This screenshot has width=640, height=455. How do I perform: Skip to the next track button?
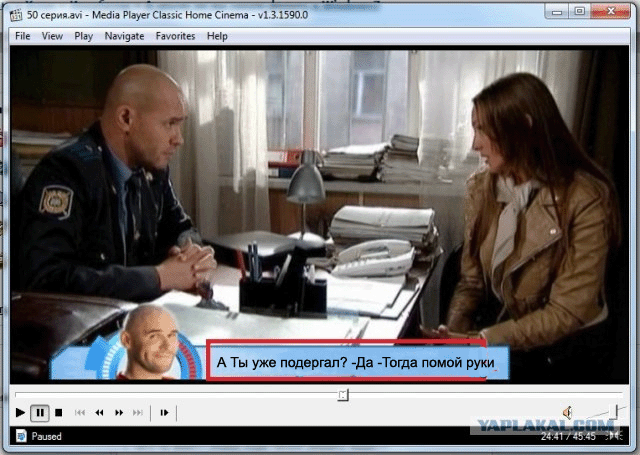pos(138,413)
